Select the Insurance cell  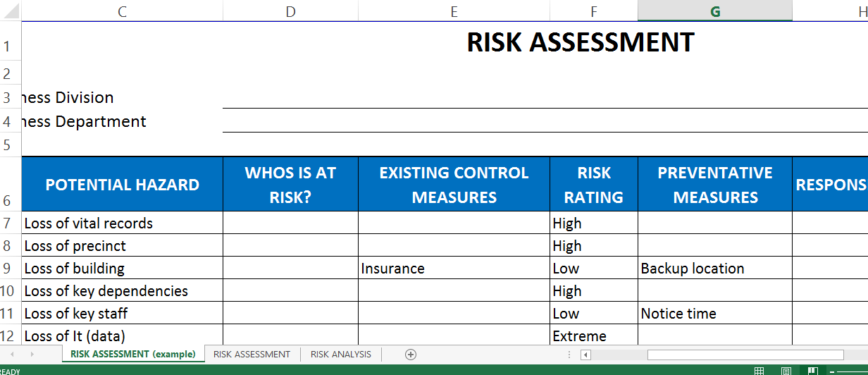[453, 269]
